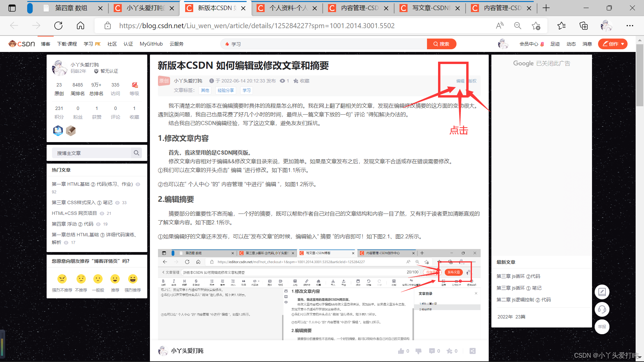Viewport: 644px width, 362px height.
Task: Click the thumbs-down dislike icon
Action: pos(418,351)
